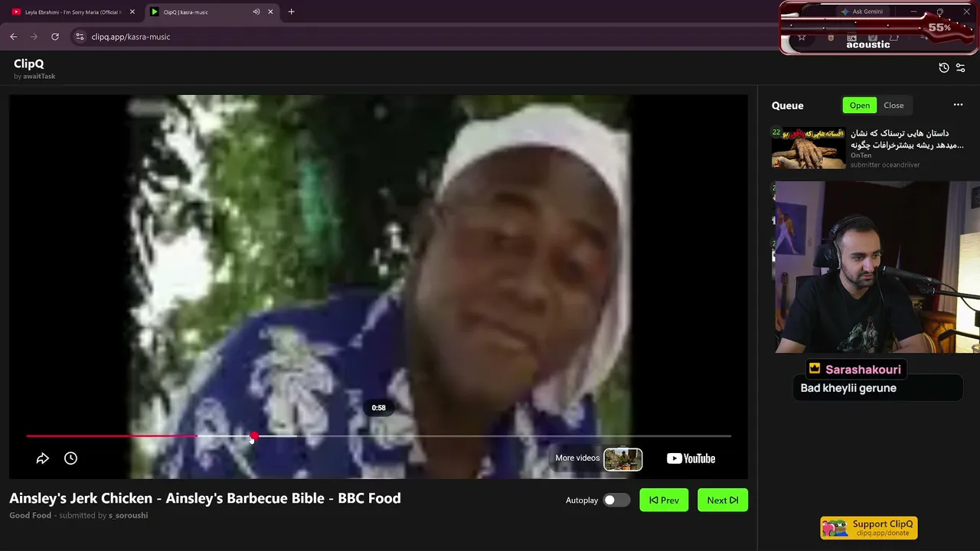Set queue to Open
Image resolution: width=980 pixels, height=551 pixels.
(860, 106)
